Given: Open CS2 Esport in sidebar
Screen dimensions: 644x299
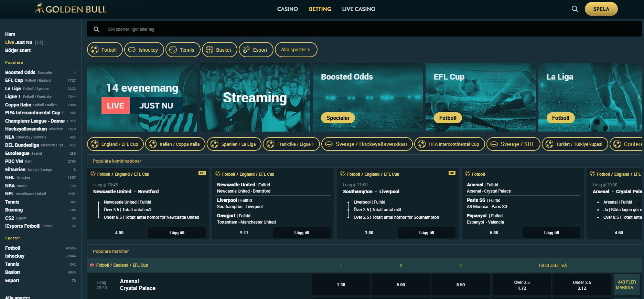Looking at the screenshot, I should (40, 218).
